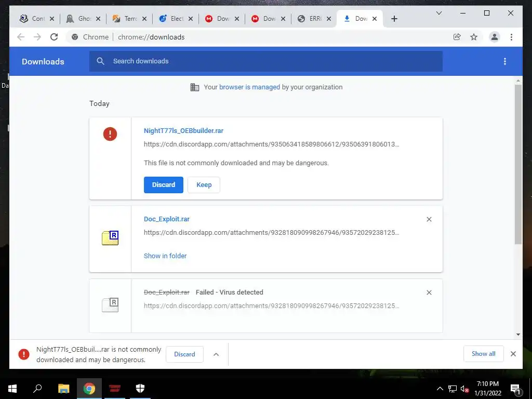Screen dimensions: 532x399
Task: Click the discord URL under successful Doc_Exploit.rar
Action: click(271, 232)
